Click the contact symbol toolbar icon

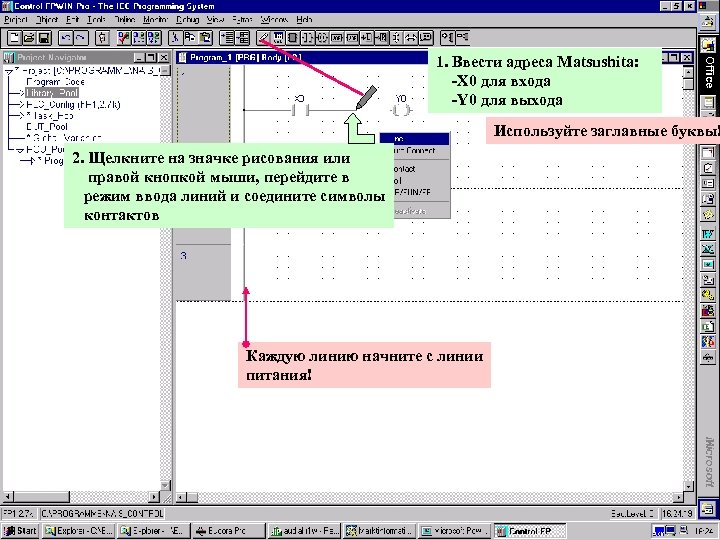308,38
